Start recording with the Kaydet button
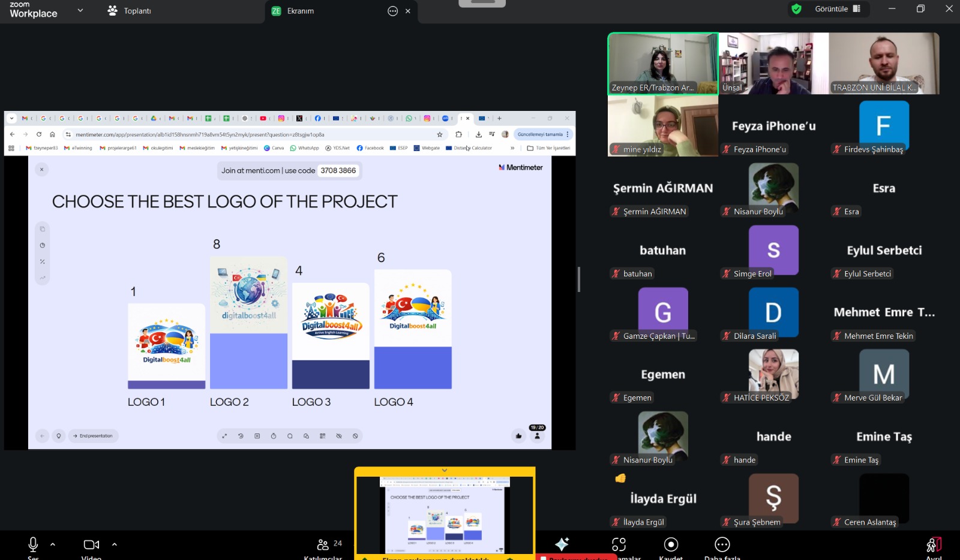This screenshot has height=560, width=960. pos(671,544)
